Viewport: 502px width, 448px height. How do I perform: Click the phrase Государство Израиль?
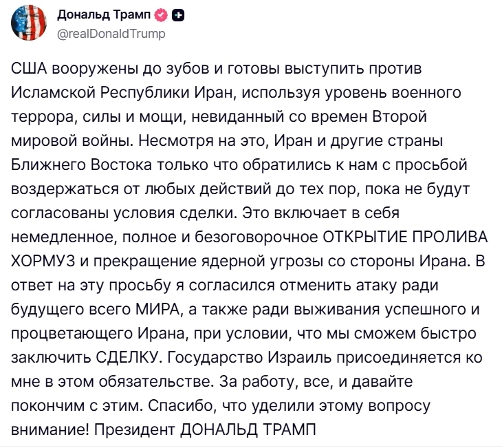coord(249,357)
